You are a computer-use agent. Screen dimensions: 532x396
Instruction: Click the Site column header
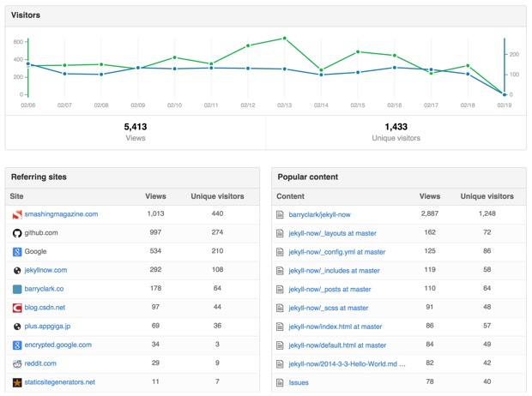16,196
